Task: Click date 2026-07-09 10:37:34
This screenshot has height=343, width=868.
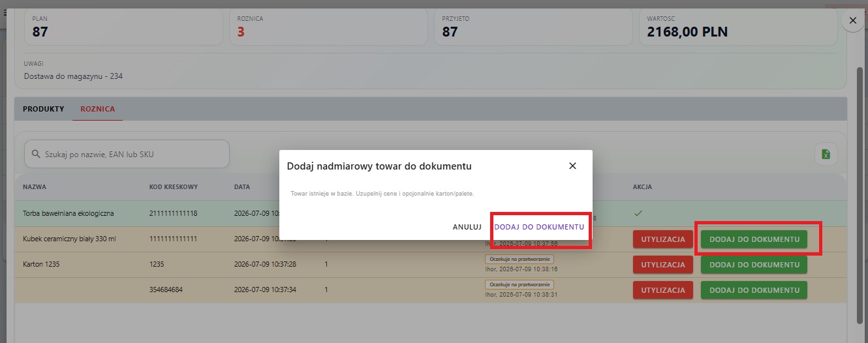Action: pos(266,290)
